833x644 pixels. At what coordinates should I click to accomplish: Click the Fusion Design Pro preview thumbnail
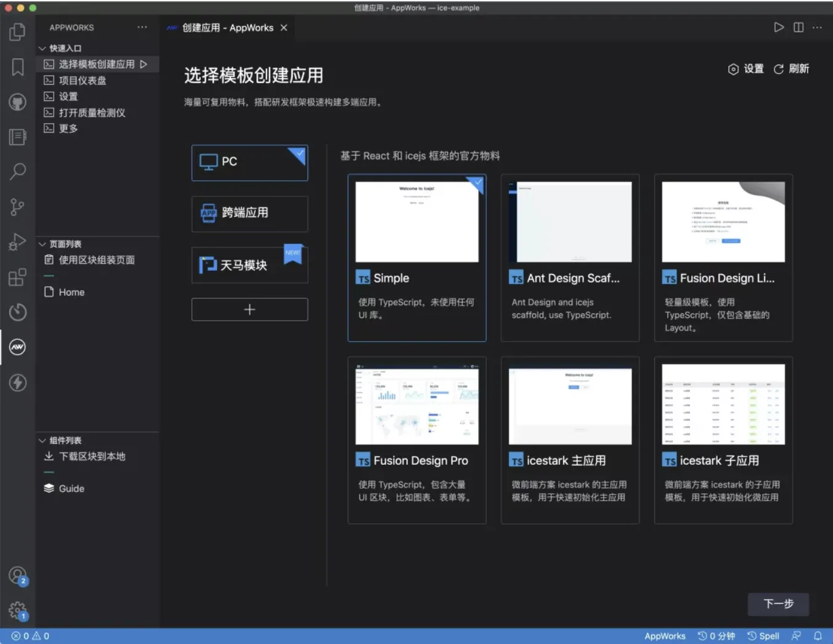click(417, 405)
